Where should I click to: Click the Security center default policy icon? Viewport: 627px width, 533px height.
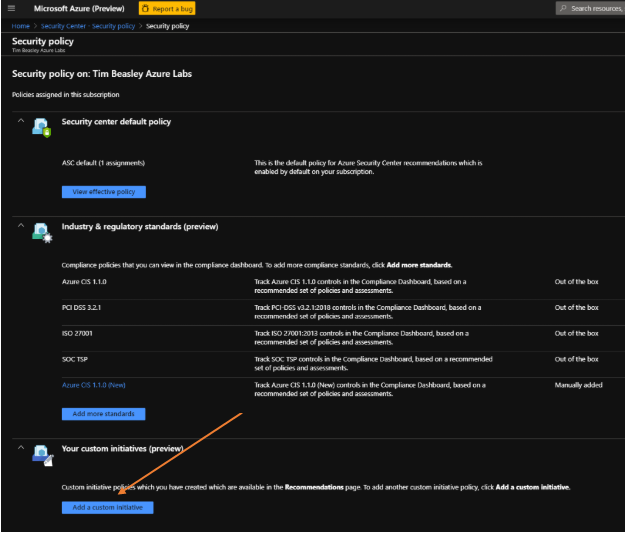click(41, 128)
